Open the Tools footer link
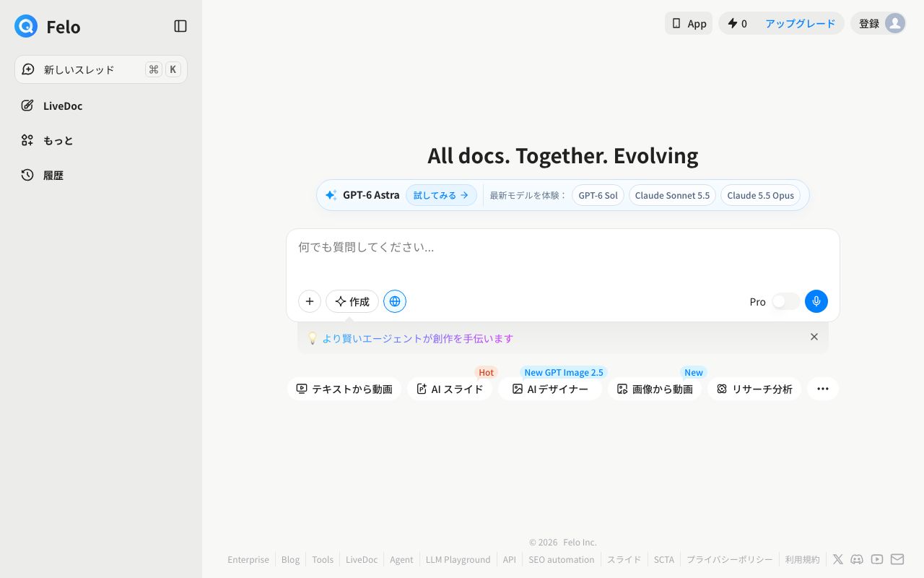The width and height of the screenshot is (924, 578). click(323, 559)
